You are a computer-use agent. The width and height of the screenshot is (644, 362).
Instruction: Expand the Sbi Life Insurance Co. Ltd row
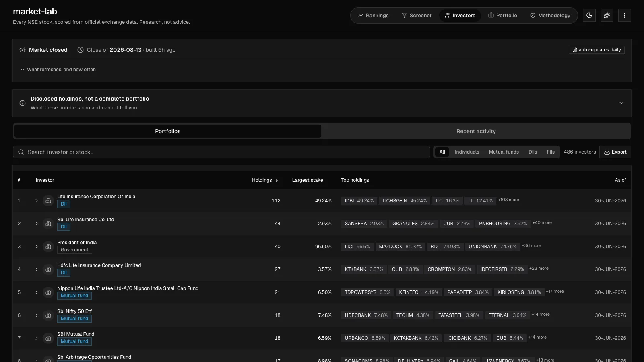[36, 224]
